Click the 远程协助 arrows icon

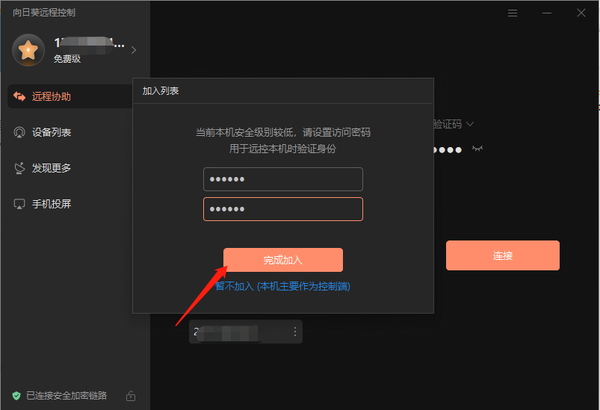[19, 96]
